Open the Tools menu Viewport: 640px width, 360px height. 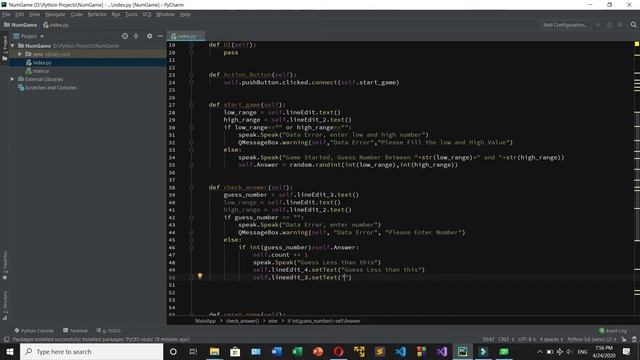pyautogui.click(x=131, y=14)
